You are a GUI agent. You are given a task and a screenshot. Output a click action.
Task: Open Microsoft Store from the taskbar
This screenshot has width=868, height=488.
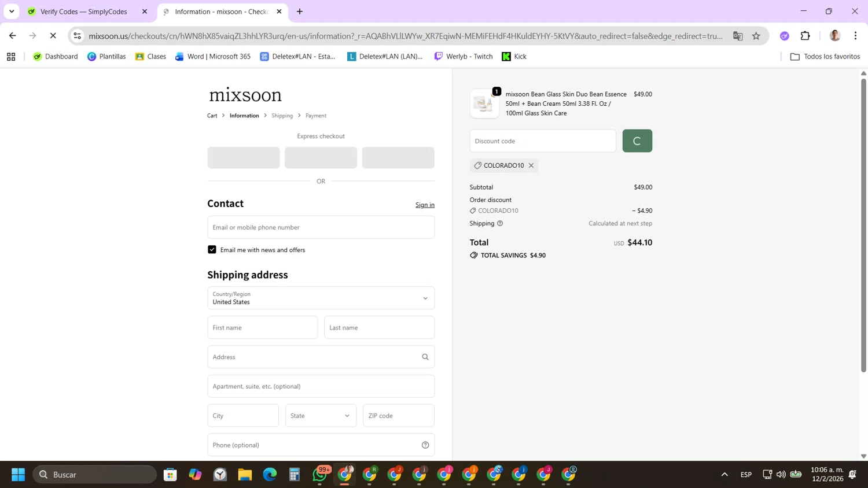170,475
